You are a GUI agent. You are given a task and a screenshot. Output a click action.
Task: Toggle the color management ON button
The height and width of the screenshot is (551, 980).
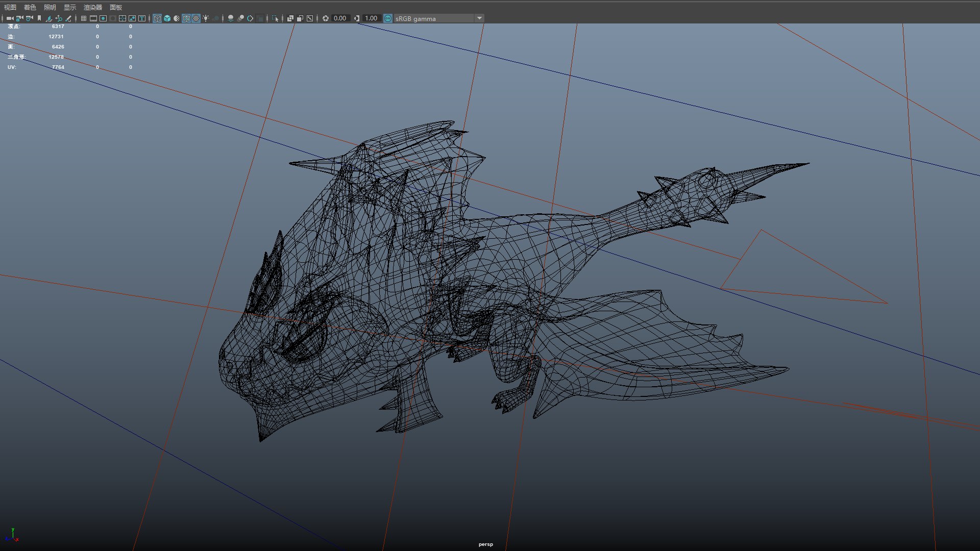(388, 18)
